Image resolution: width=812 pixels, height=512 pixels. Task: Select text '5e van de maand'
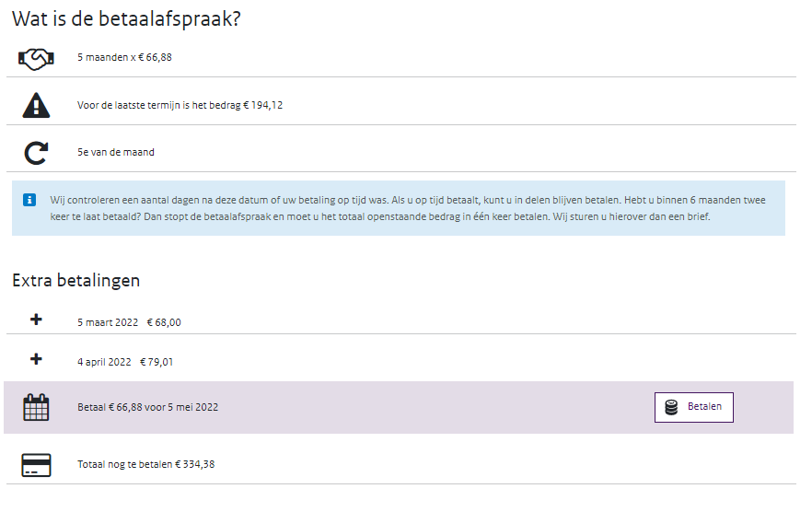pyautogui.click(x=116, y=152)
